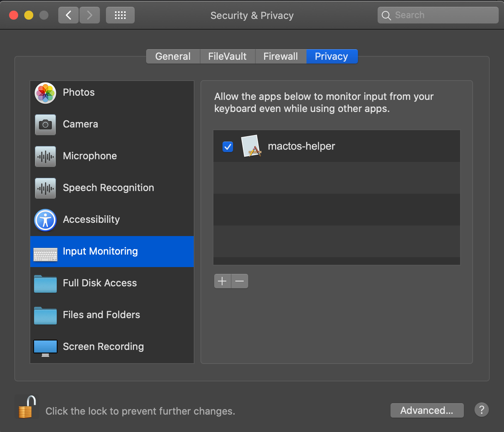Open the FileVault tab
The width and height of the screenshot is (504, 432).
227,56
